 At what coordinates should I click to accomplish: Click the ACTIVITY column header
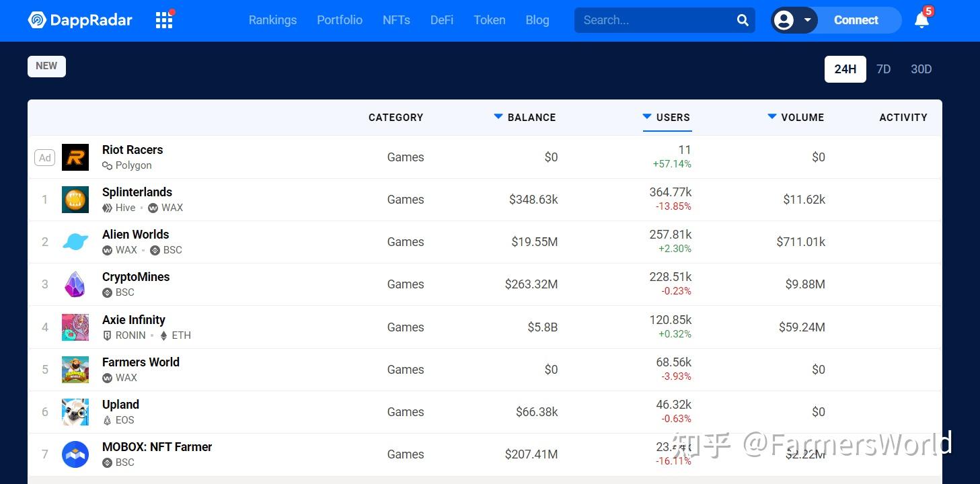pos(903,117)
